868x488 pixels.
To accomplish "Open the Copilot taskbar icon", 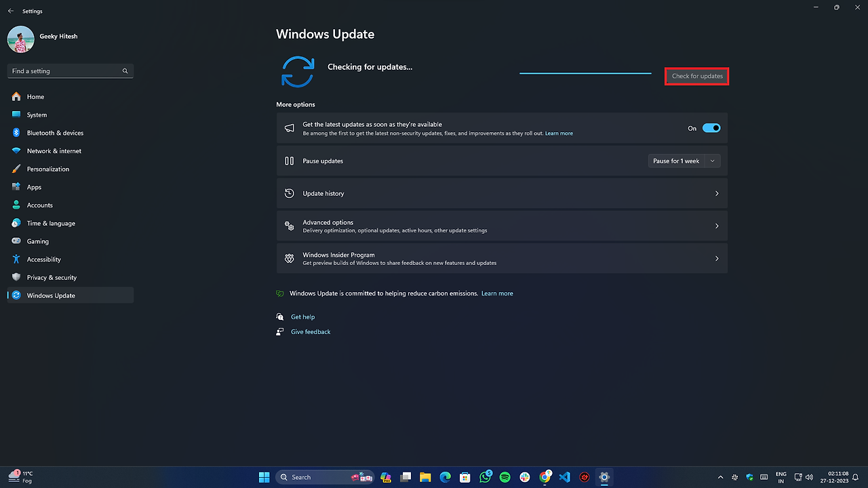I will click(386, 477).
